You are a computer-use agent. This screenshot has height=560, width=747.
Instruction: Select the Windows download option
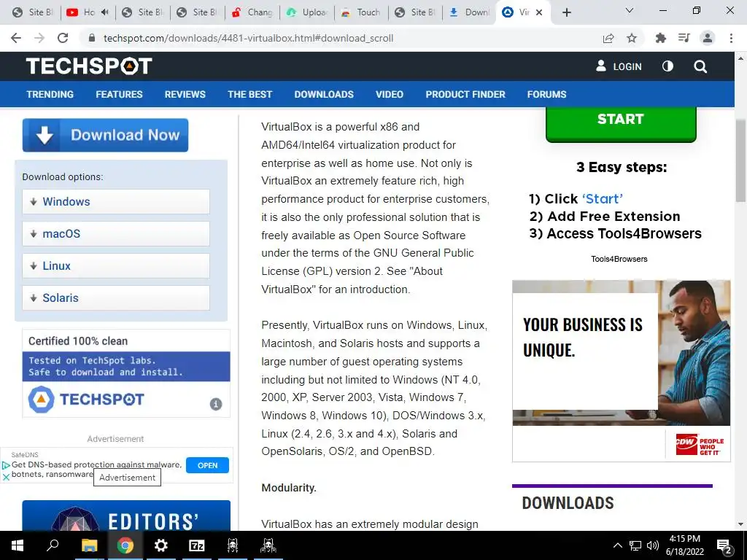tap(116, 201)
